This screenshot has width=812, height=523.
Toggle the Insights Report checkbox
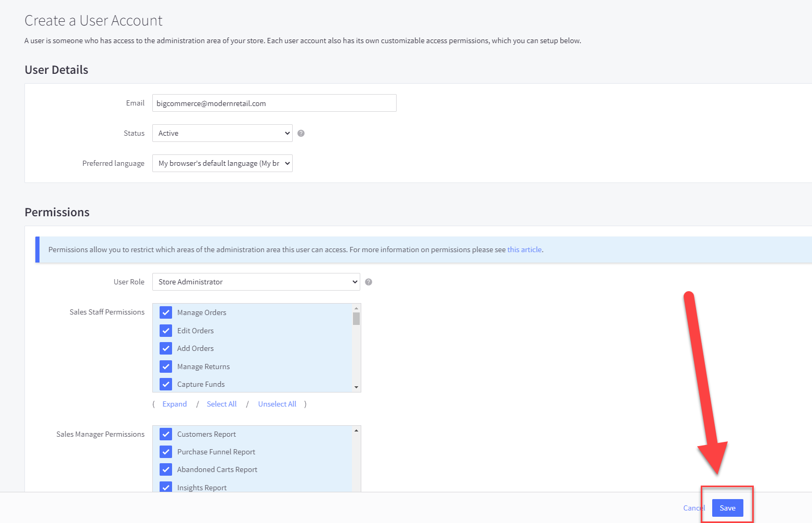point(166,487)
